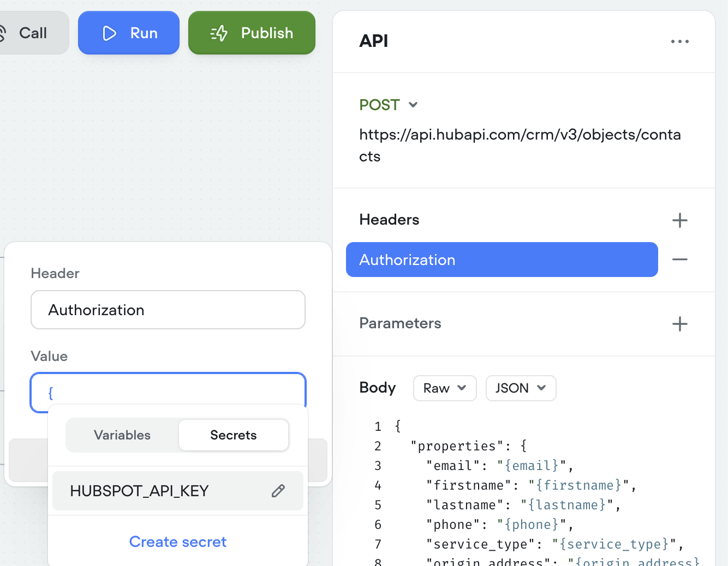This screenshot has height=566, width=728.
Task: Edit the HUBSPOT_API_KEY secret pencil icon
Action: (278, 491)
